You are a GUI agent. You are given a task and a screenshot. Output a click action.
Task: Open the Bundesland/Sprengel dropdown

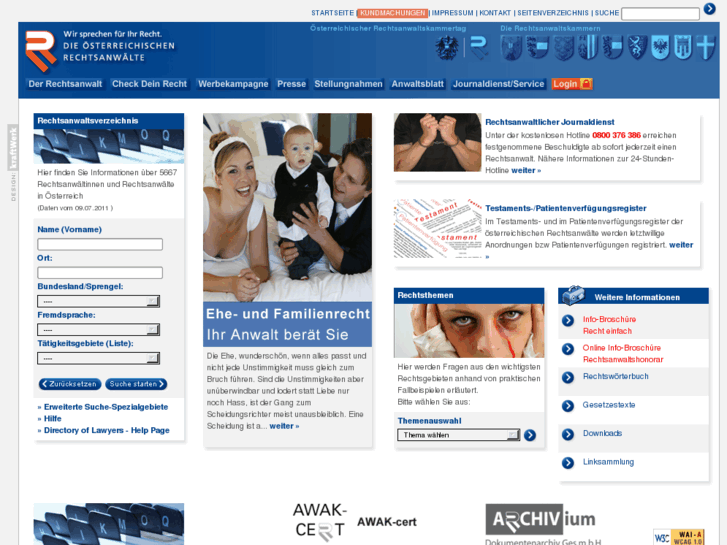[99, 301]
